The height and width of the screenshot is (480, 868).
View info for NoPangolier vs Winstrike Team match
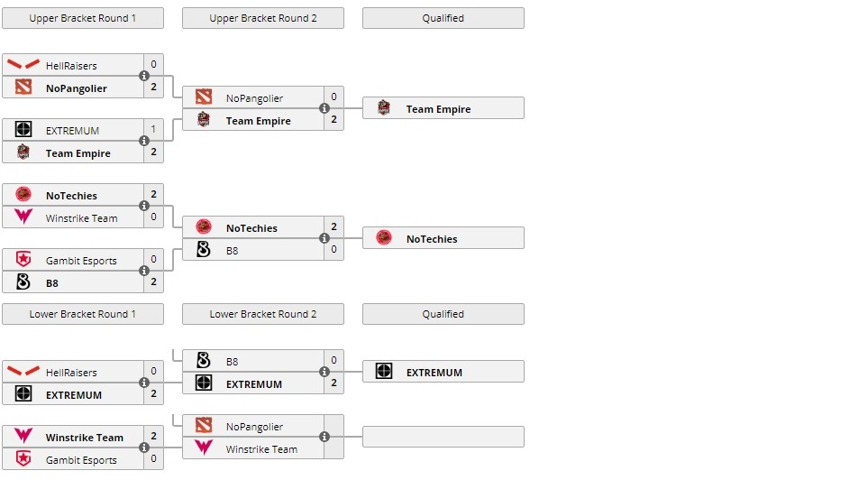click(x=324, y=438)
